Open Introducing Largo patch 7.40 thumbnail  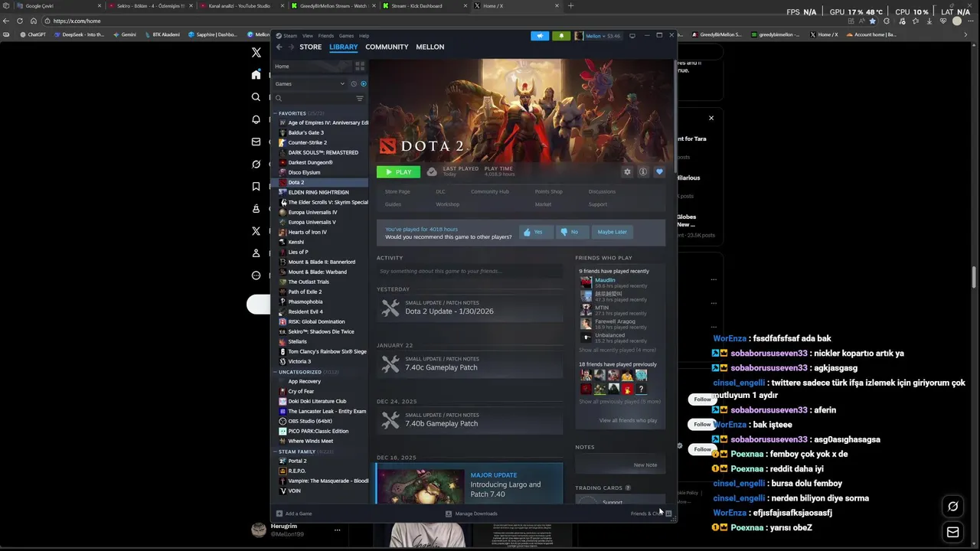click(x=420, y=486)
